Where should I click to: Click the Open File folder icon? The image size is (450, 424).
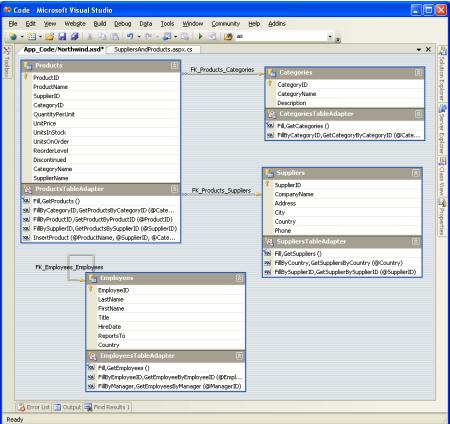click(49, 36)
